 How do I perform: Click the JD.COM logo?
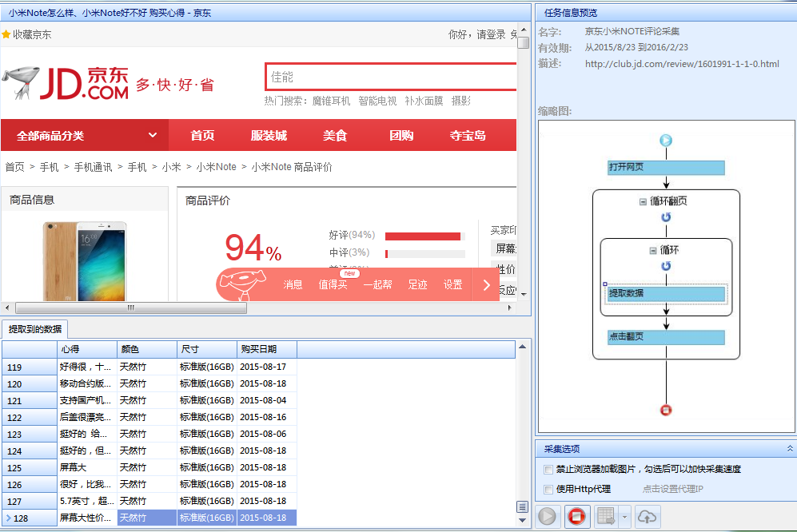[65, 83]
